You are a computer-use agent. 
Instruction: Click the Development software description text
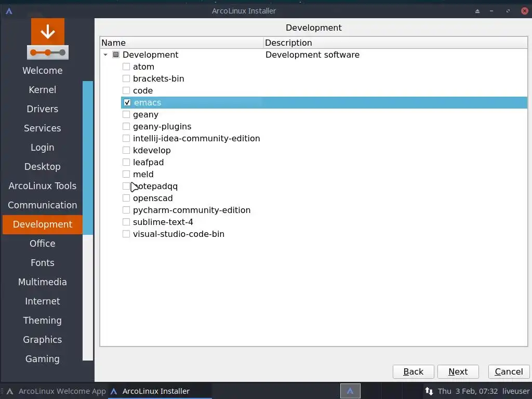[312, 55]
